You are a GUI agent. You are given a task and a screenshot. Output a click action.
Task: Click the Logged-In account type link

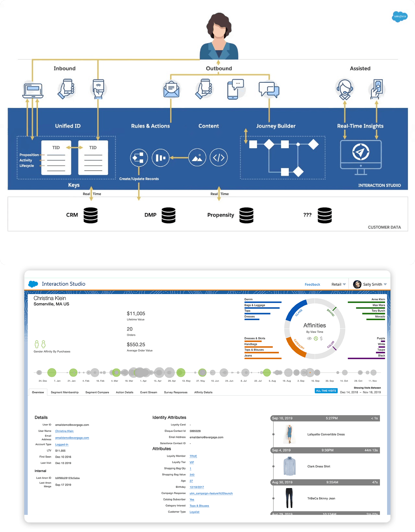click(x=62, y=444)
